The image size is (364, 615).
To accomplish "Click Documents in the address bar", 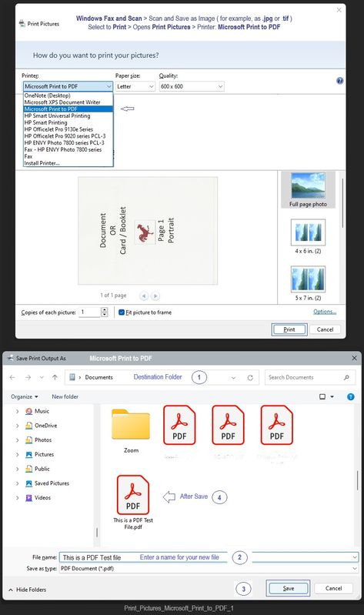I will pos(99,377).
